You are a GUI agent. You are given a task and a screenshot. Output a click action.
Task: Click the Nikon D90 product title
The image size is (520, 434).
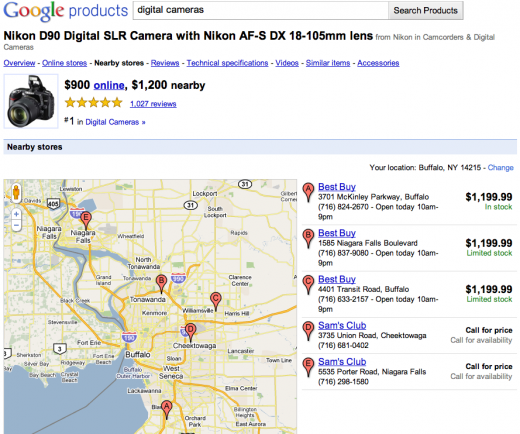click(188, 36)
